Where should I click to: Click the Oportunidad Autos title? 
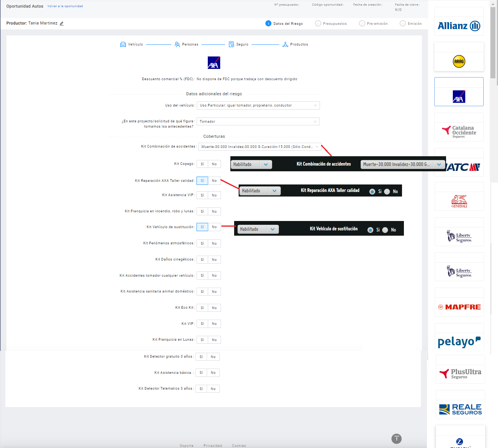tap(25, 6)
